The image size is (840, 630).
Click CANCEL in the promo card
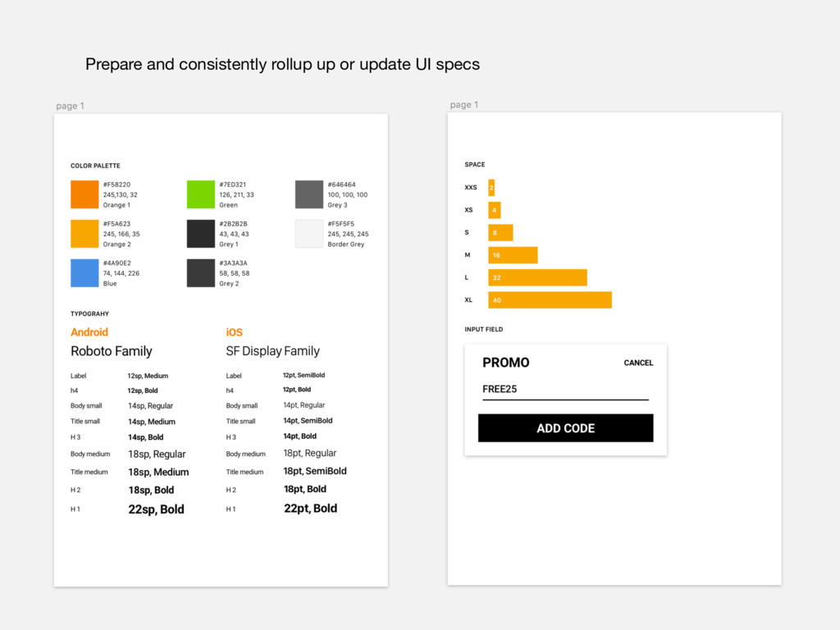(638, 363)
